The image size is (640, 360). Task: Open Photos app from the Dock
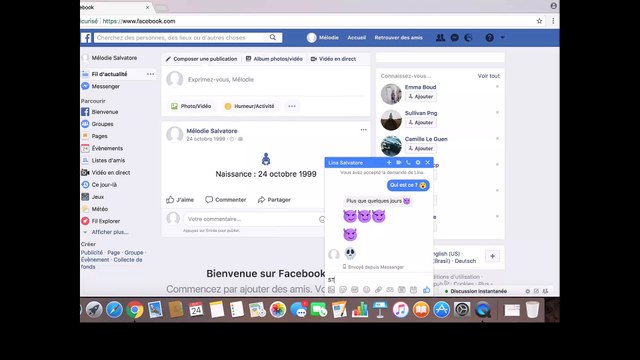coord(278,310)
